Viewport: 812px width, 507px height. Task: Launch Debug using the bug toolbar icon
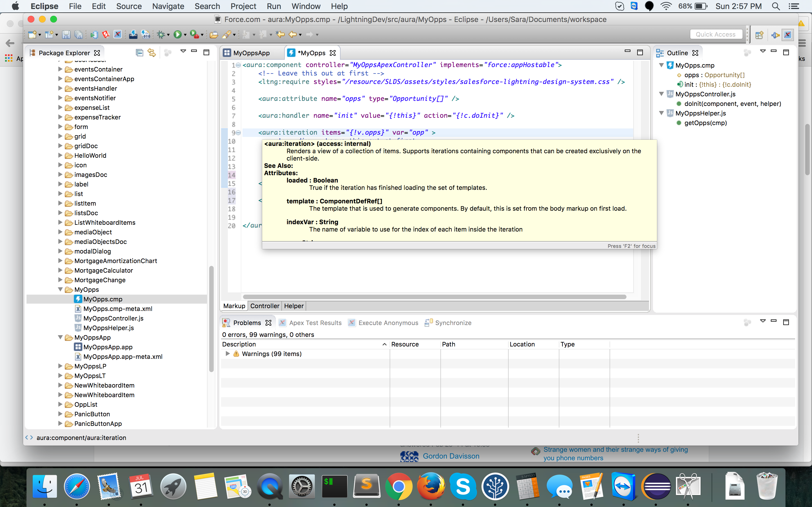pos(161,34)
